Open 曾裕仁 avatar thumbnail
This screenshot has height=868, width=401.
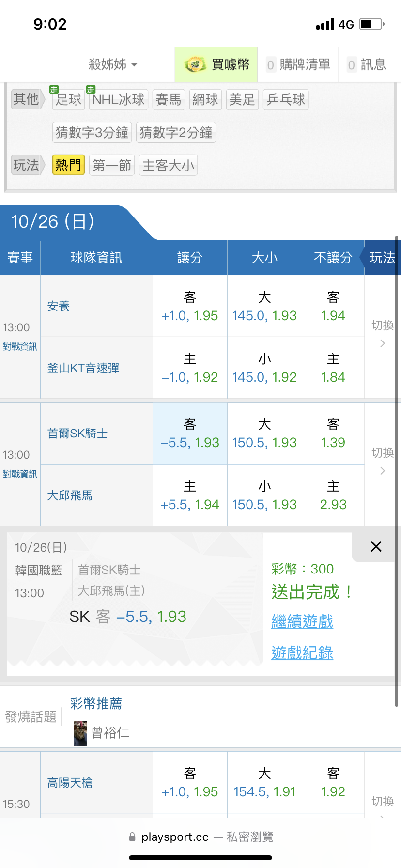(x=80, y=733)
